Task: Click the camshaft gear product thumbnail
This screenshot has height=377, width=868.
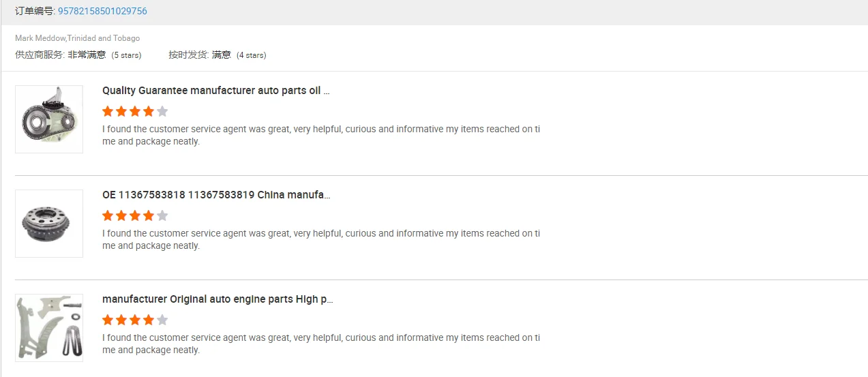Action: pyautogui.click(x=49, y=224)
